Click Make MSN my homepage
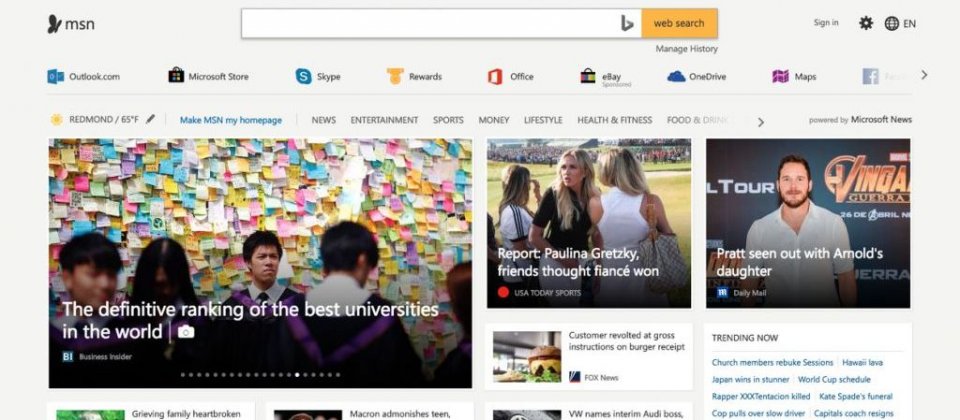 coord(231,120)
